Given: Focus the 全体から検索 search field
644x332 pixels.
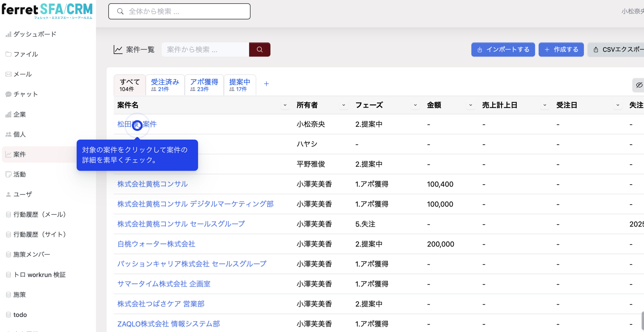Looking at the screenshot, I should point(179,11).
